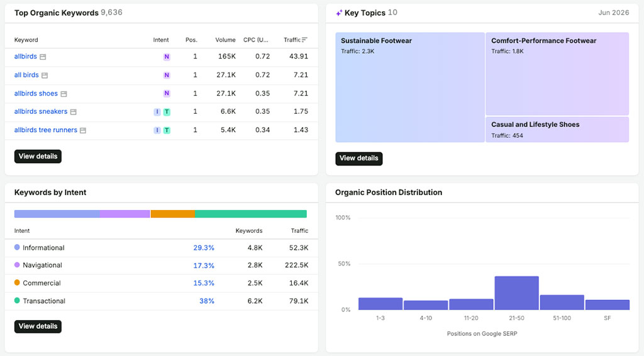Open SERP icon next to allbirds tree runners
This screenshot has width=644, height=356.
tap(83, 131)
